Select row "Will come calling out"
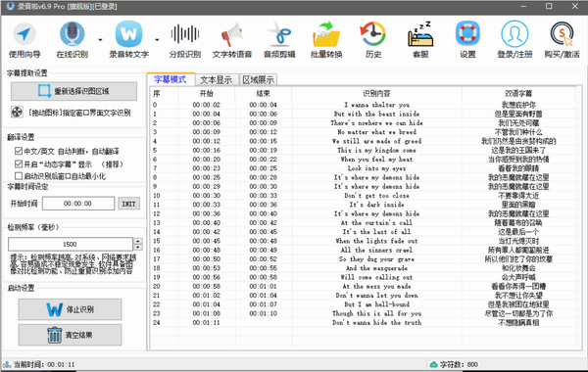Image resolution: width=588 pixels, height=372 pixels. (x=363, y=277)
